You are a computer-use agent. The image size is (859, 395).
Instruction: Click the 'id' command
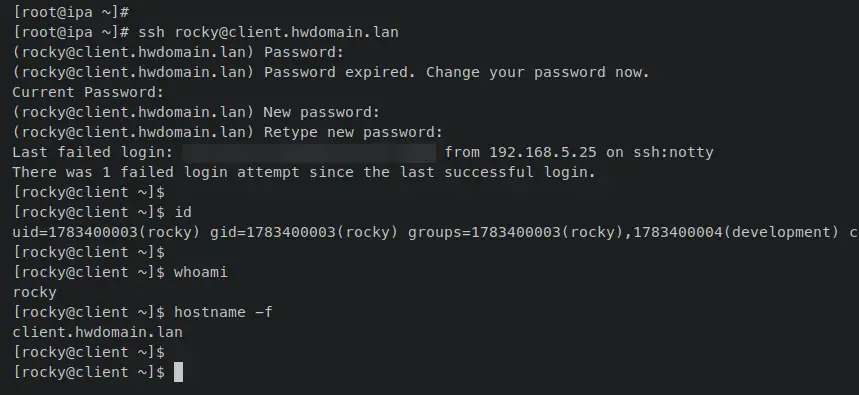click(183, 212)
